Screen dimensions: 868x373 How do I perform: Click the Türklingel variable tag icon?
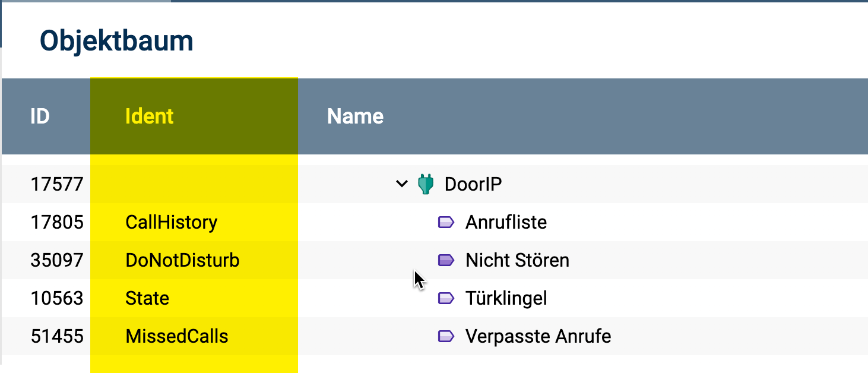click(446, 298)
